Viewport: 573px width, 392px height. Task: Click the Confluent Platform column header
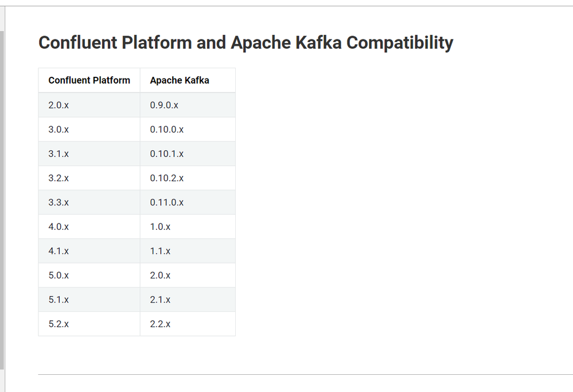pos(89,80)
